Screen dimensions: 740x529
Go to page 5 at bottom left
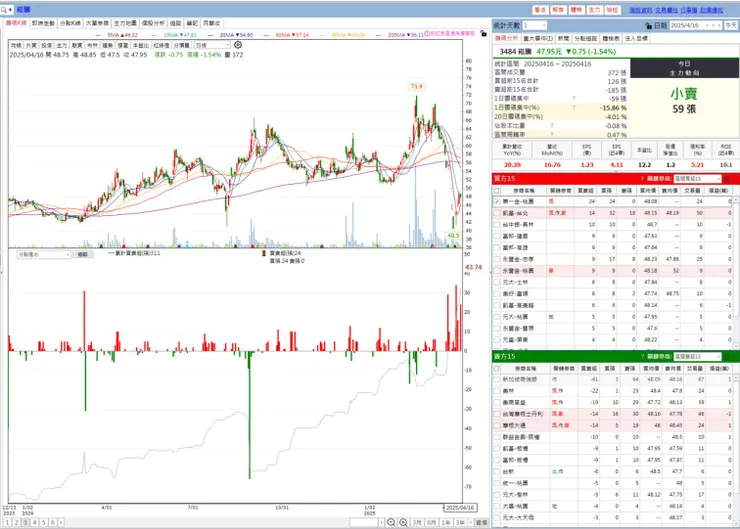[43, 522]
